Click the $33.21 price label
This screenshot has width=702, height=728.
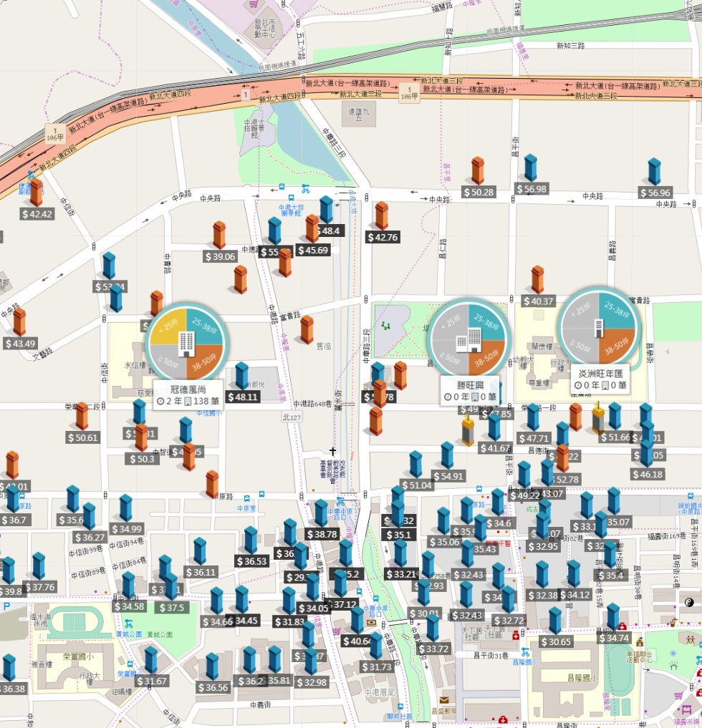click(x=401, y=574)
